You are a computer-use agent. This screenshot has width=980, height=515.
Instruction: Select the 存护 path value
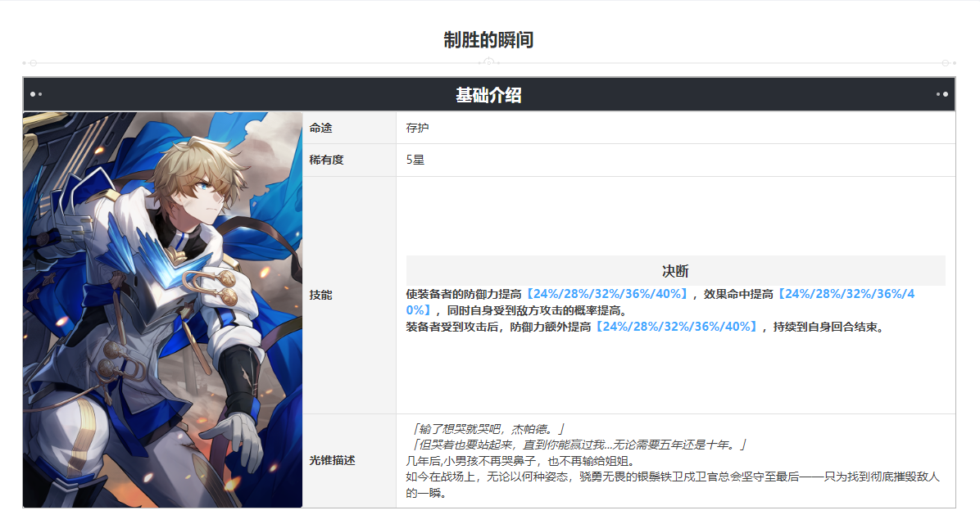417,128
